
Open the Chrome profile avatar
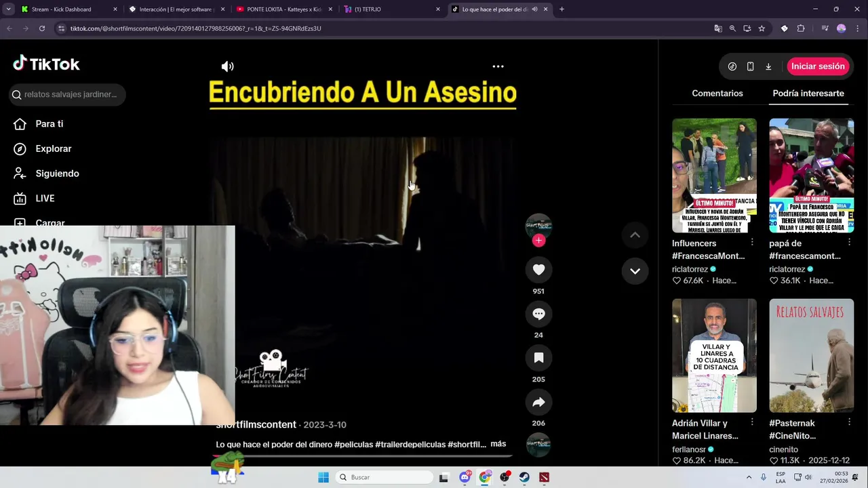tap(842, 28)
